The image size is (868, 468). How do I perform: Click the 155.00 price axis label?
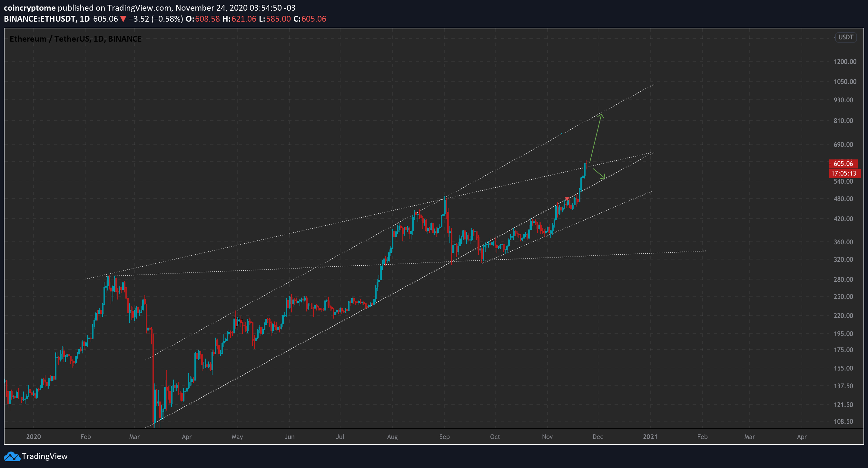pos(843,369)
